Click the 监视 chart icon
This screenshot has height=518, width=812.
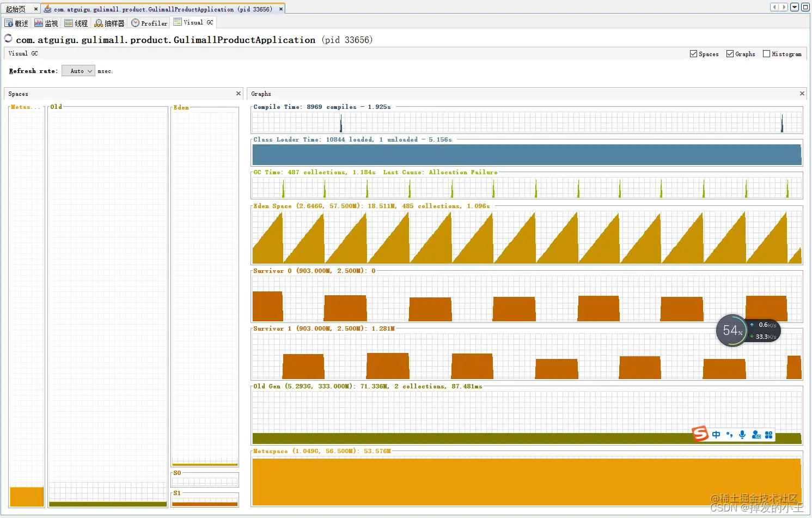coord(39,23)
